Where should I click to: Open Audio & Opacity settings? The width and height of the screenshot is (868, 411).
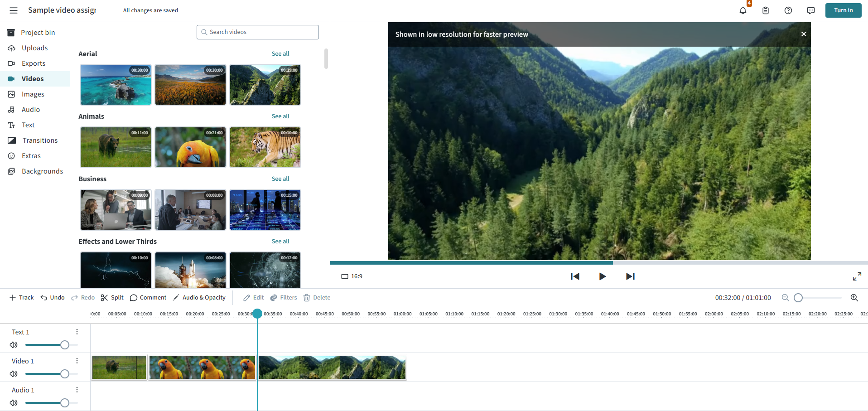(x=199, y=298)
